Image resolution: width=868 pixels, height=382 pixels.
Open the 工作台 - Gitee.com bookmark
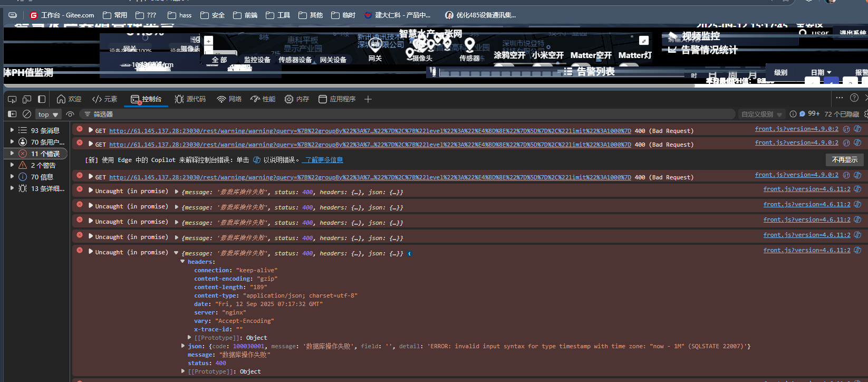(x=62, y=15)
